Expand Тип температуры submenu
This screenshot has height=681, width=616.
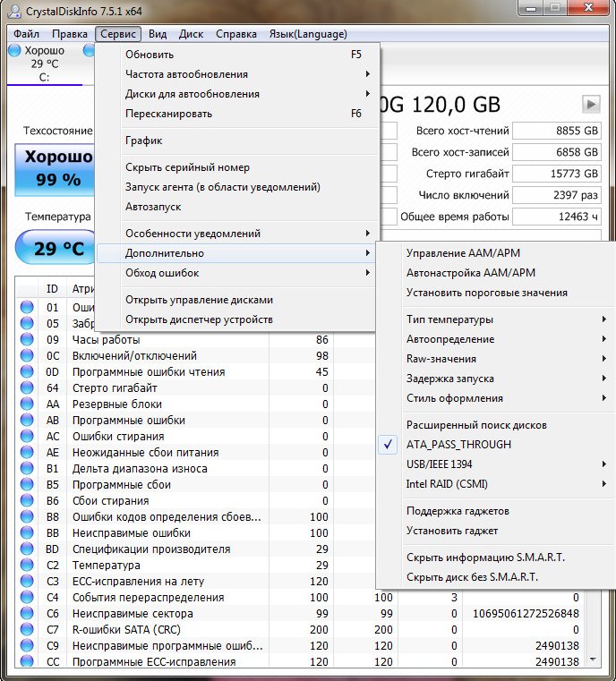(x=495, y=319)
